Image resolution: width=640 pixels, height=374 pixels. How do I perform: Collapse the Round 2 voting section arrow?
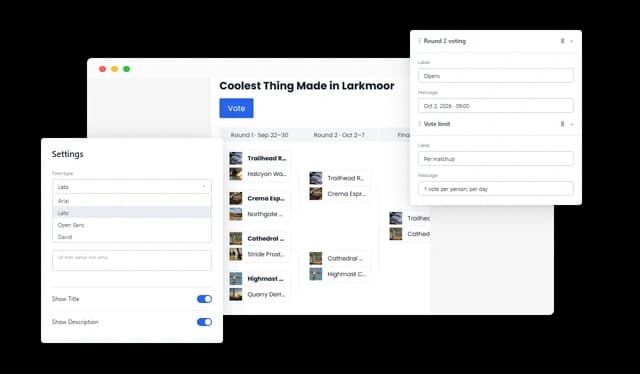coord(571,41)
